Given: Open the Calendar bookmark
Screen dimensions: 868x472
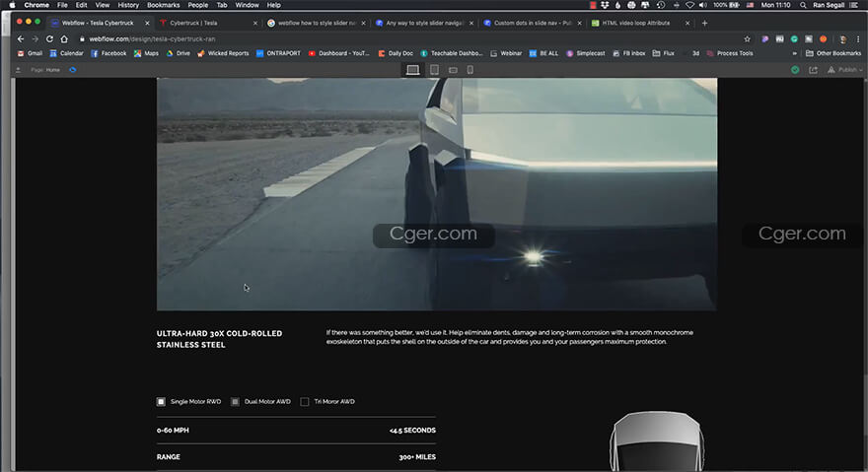Looking at the screenshot, I should (66, 53).
